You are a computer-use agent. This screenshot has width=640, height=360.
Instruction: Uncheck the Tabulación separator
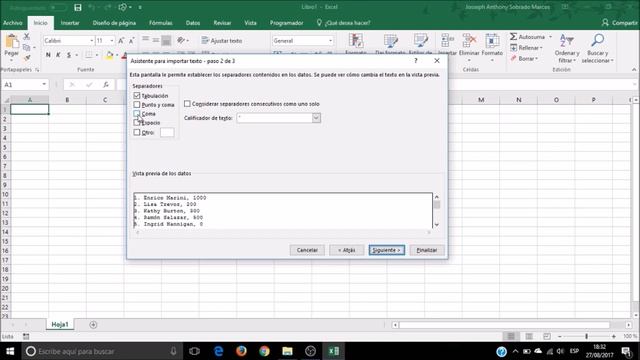[x=137, y=96]
